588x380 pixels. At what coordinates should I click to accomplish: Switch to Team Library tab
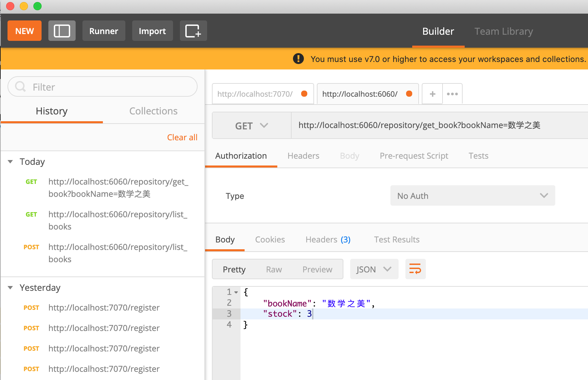tap(504, 31)
